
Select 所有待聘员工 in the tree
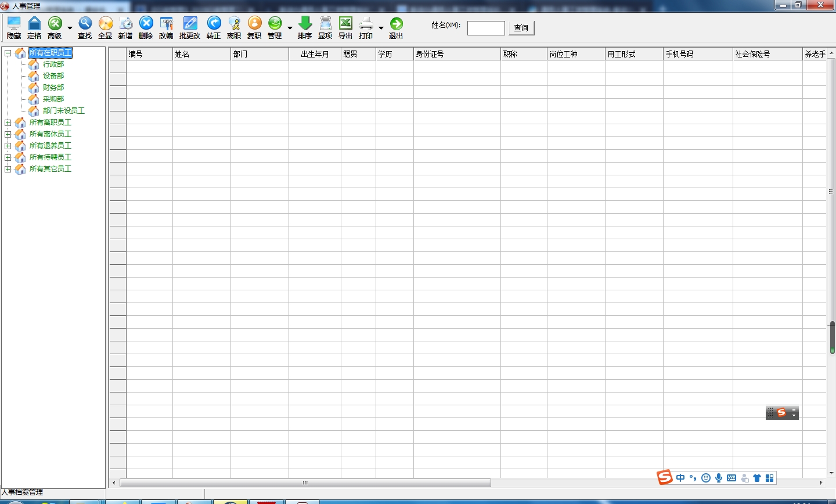pos(51,157)
